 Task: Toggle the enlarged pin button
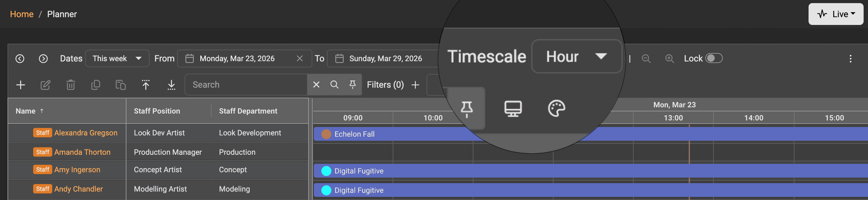pyautogui.click(x=467, y=109)
